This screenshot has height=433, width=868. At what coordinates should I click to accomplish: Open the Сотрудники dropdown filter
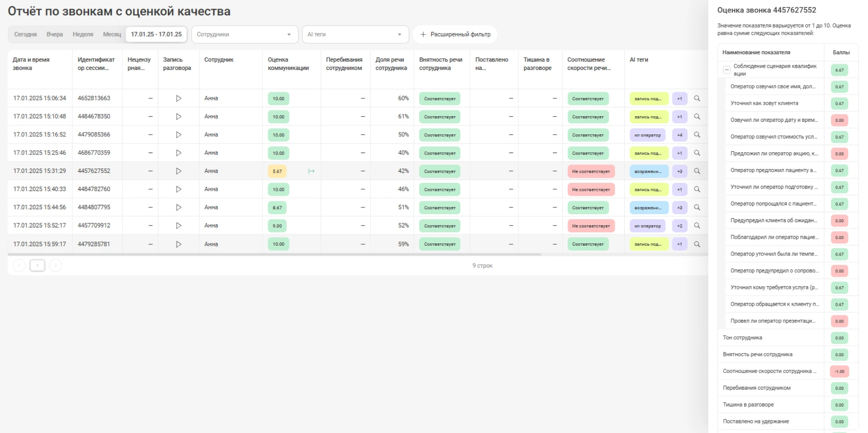click(245, 35)
